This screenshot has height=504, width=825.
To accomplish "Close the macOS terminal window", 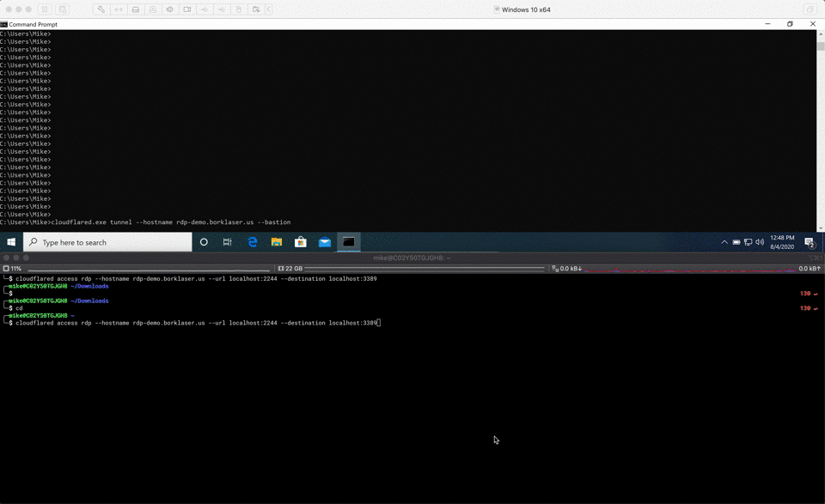I will (x=6, y=258).
